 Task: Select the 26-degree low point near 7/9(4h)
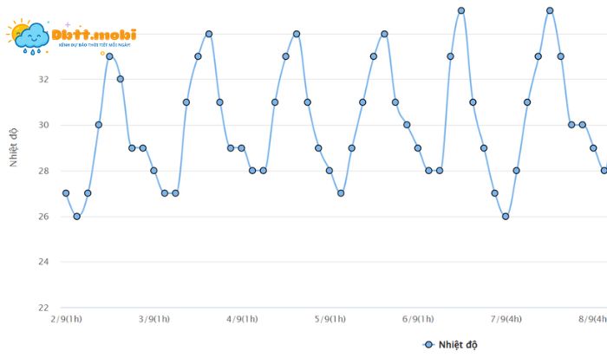pyautogui.click(x=506, y=216)
